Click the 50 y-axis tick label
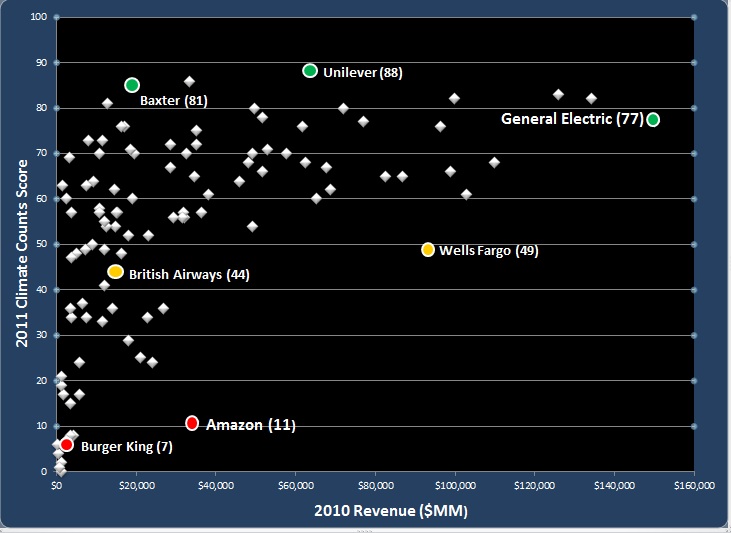This screenshot has width=731, height=533. pyautogui.click(x=41, y=244)
